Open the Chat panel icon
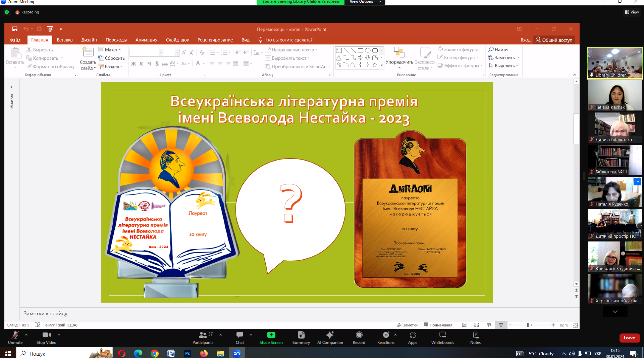The height and width of the screenshot is (358, 644). coord(239,335)
